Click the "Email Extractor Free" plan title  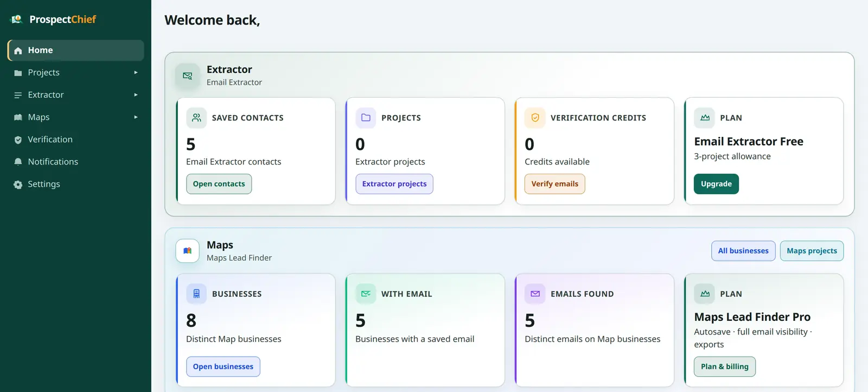749,142
